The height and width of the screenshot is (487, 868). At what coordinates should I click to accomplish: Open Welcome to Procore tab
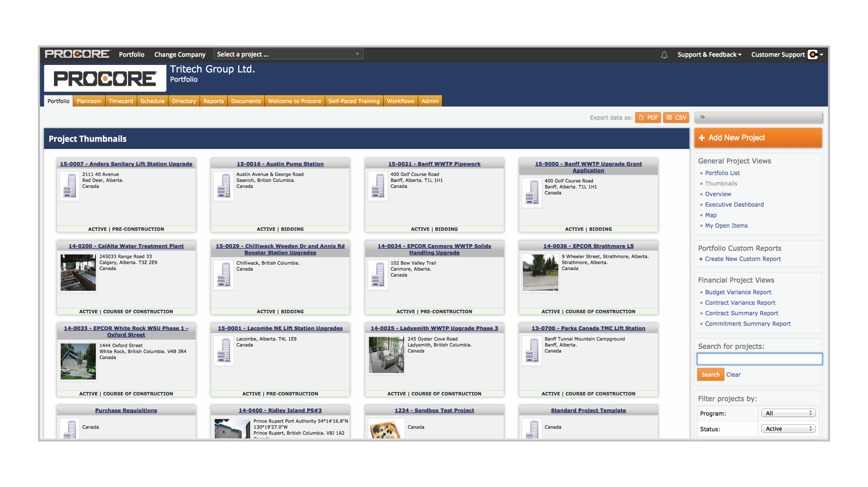(x=295, y=101)
